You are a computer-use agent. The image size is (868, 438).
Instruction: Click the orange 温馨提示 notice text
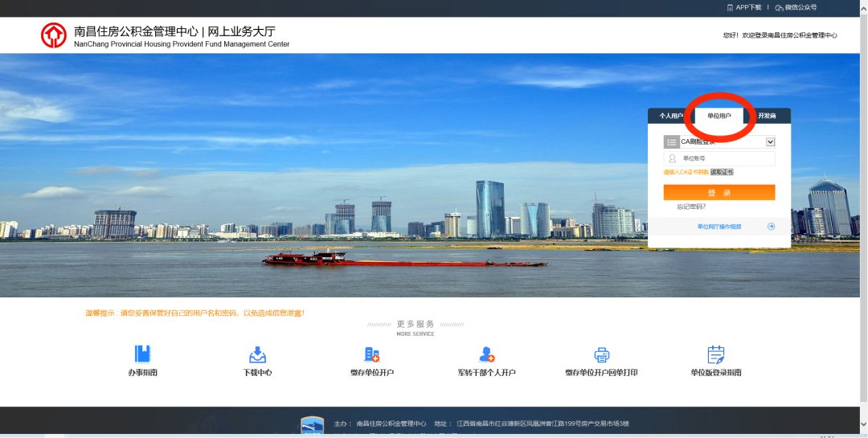pos(194,313)
